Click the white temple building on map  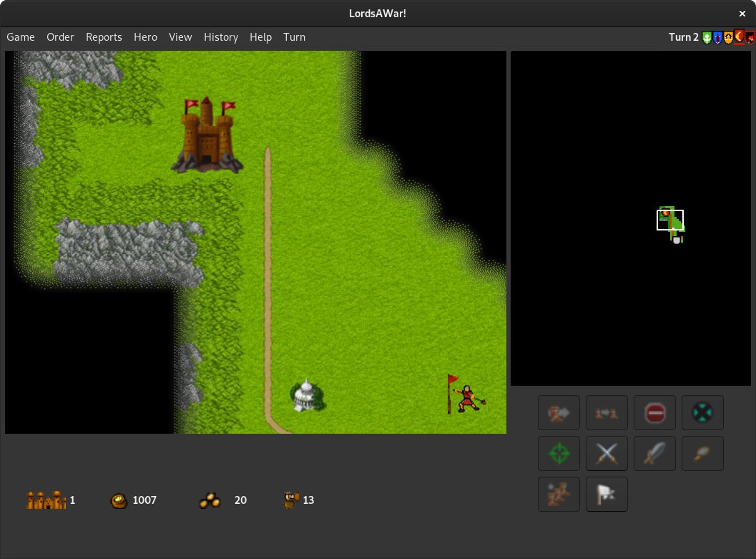coord(307,396)
